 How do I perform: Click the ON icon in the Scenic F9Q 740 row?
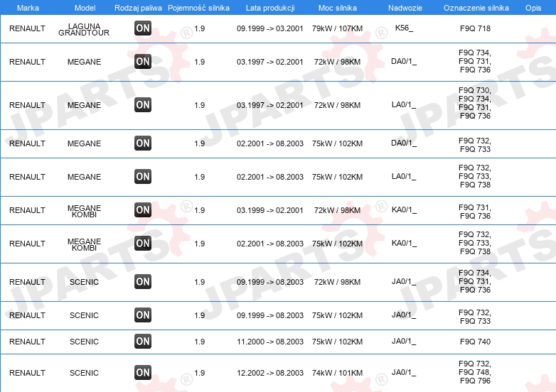[143, 342]
